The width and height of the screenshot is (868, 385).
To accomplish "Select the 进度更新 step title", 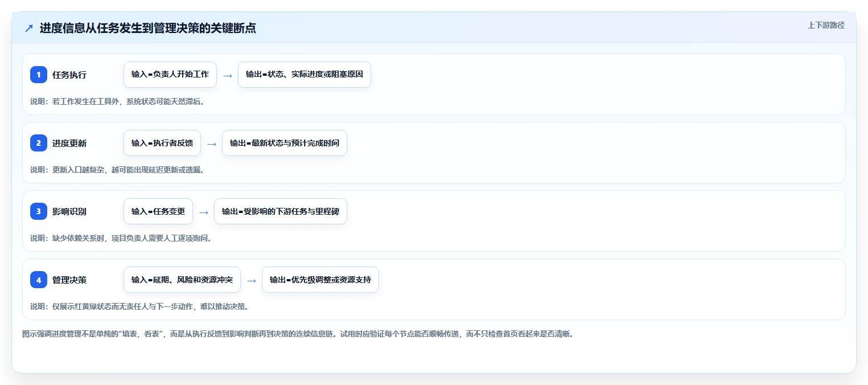I will 69,143.
